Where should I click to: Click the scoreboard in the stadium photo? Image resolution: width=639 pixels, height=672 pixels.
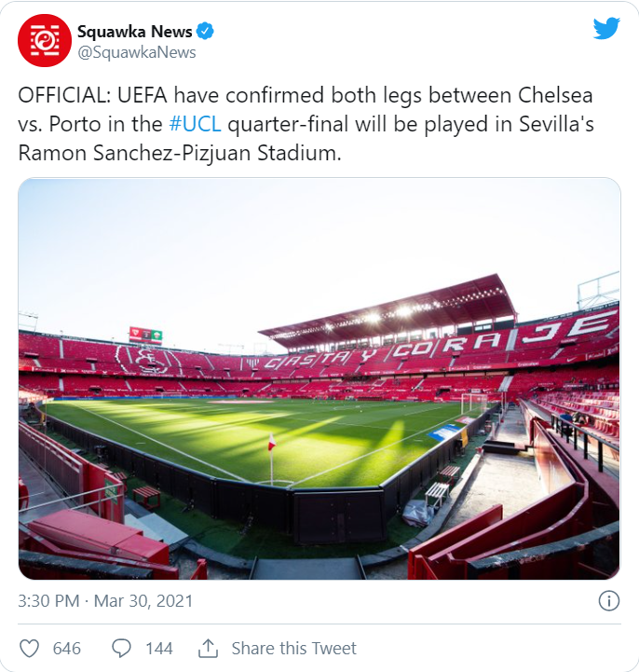tap(145, 334)
